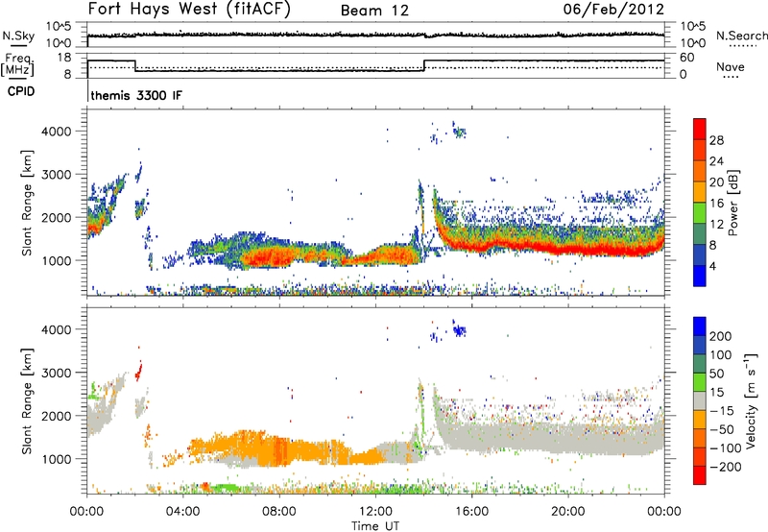768x532 pixels.
Task: Select the "12" power colorbar label
Action: (716, 225)
